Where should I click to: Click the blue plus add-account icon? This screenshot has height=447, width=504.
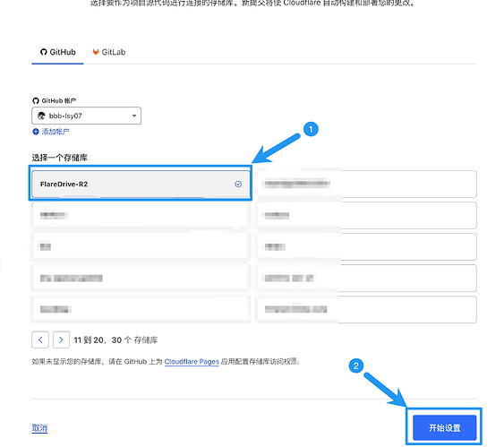(35, 132)
